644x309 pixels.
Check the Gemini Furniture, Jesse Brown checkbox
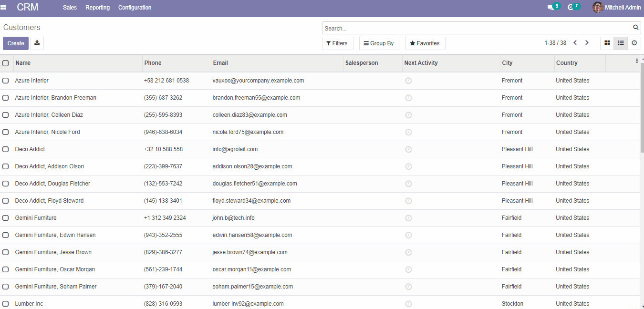[x=6, y=252]
